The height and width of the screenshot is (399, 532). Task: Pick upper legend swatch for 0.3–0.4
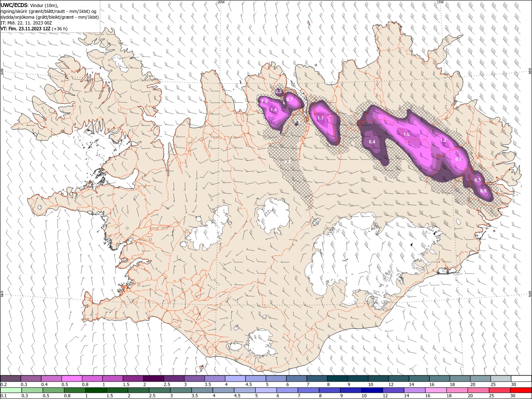click(x=31, y=379)
